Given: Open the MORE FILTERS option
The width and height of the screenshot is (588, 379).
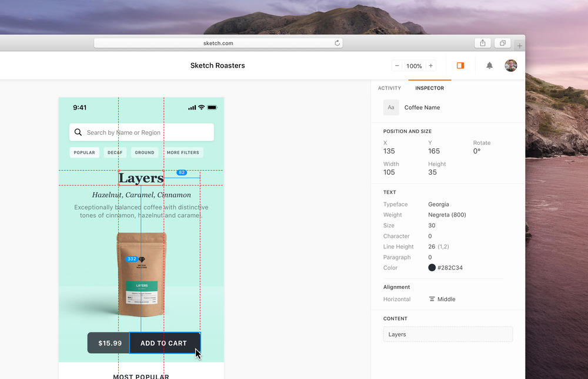Looking at the screenshot, I should point(183,152).
